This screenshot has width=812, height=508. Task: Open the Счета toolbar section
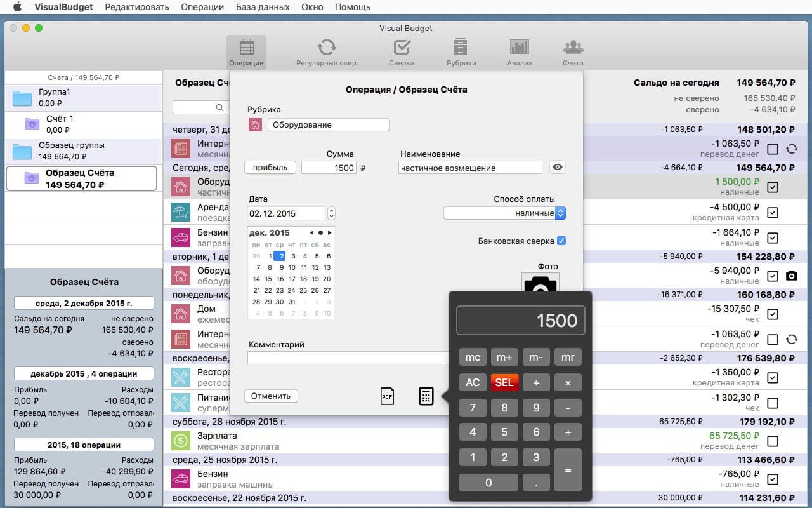(573, 52)
